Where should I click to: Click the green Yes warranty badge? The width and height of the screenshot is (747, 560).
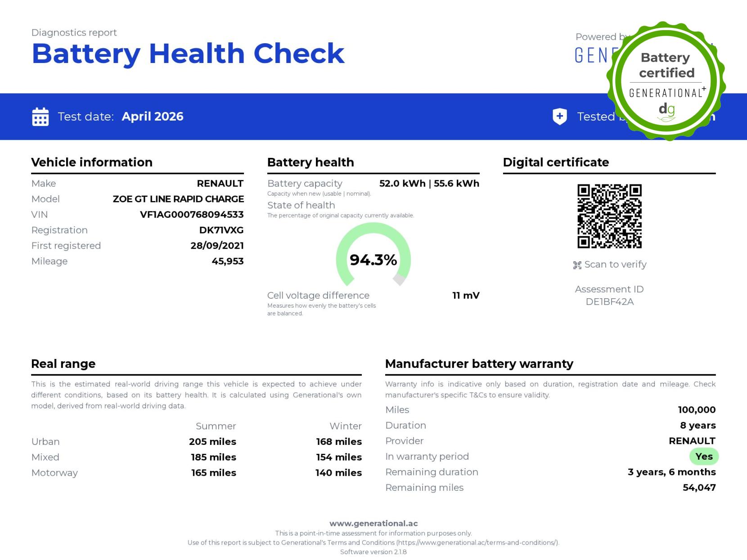704,457
